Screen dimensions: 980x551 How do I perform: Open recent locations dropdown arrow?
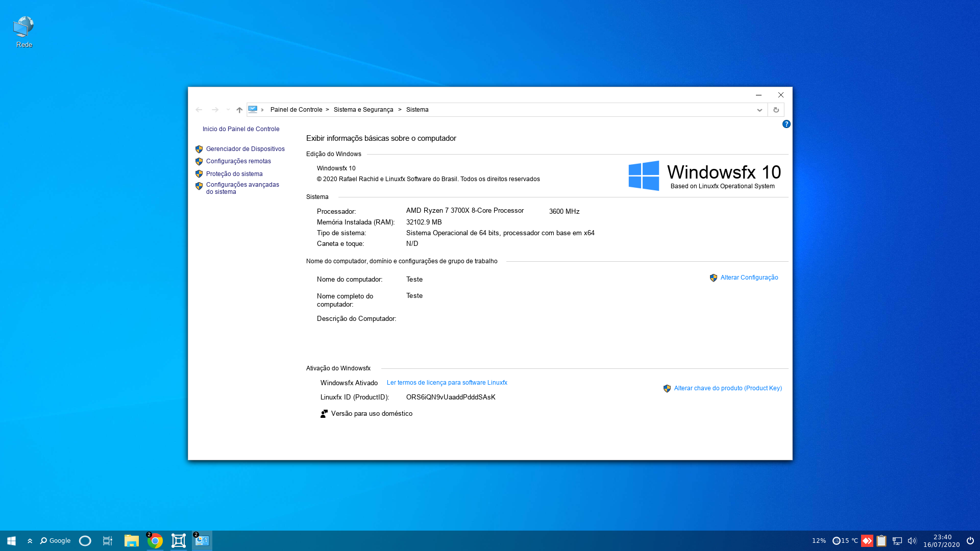[x=228, y=110]
